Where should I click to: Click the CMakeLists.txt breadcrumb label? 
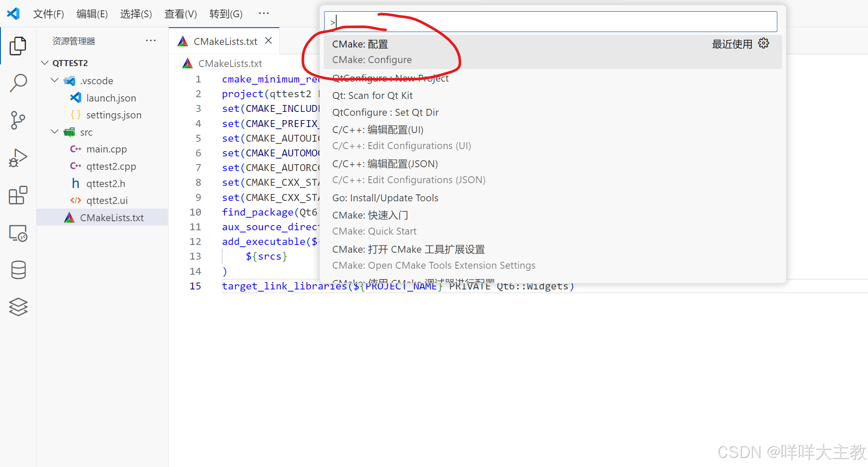230,64
